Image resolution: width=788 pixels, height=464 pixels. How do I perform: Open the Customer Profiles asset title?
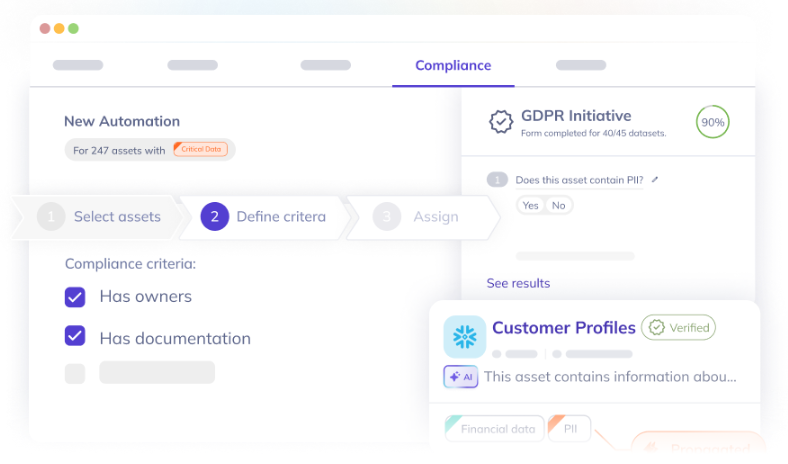(x=564, y=328)
